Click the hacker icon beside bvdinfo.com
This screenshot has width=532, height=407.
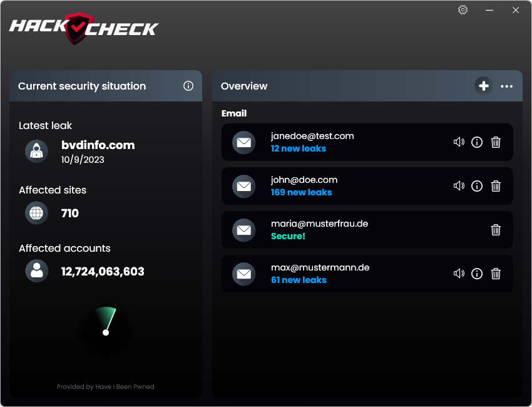pyautogui.click(x=37, y=151)
